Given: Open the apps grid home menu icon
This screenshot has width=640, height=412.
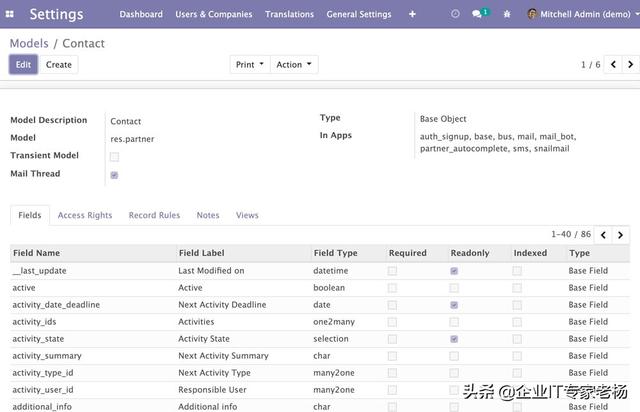Looking at the screenshot, I should pos(10,14).
